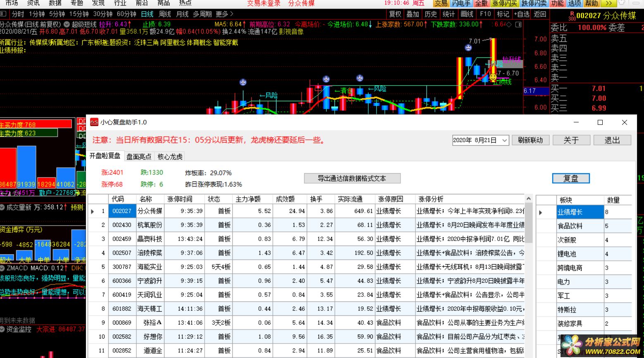Click the row indicator arrow for row 1

(93, 211)
